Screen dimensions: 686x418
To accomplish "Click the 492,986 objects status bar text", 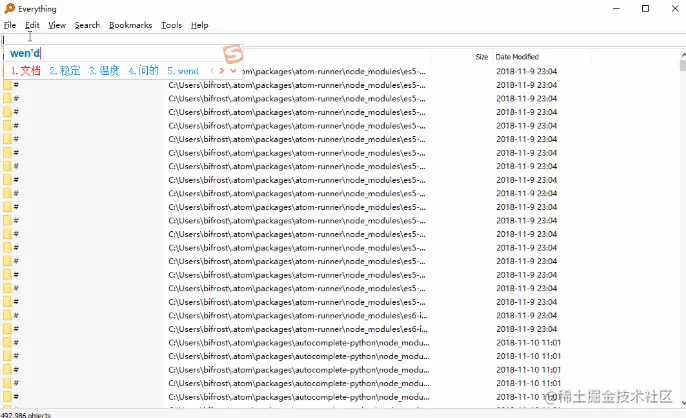I will pyautogui.click(x=26, y=414).
